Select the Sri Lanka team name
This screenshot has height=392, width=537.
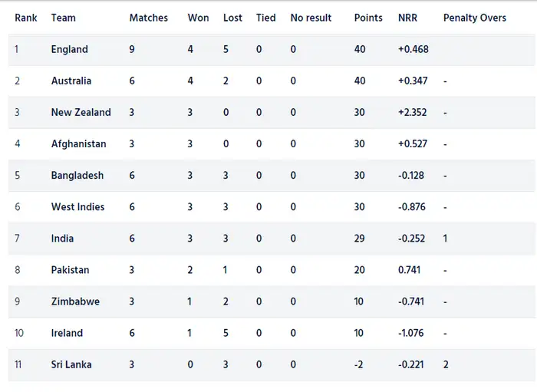[x=71, y=364]
